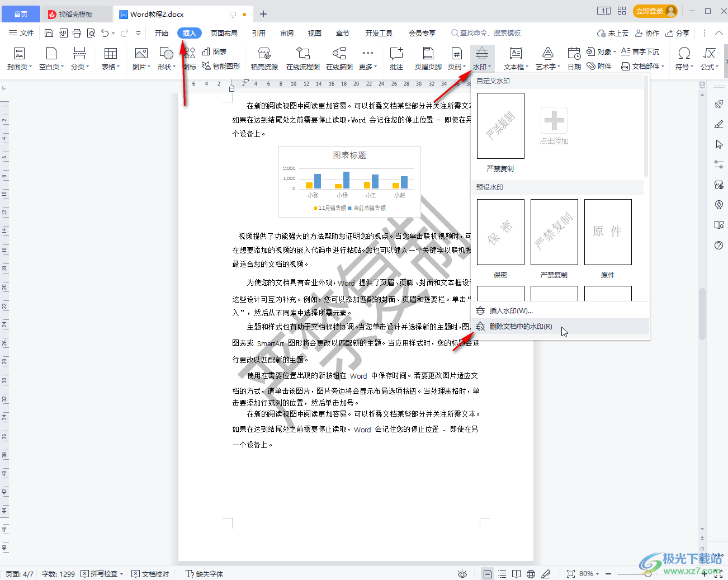The height and width of the screenshot is (580, 728).
Task: Click the vertical document scrollbar thumb
Action: click(x=702, y=314)
